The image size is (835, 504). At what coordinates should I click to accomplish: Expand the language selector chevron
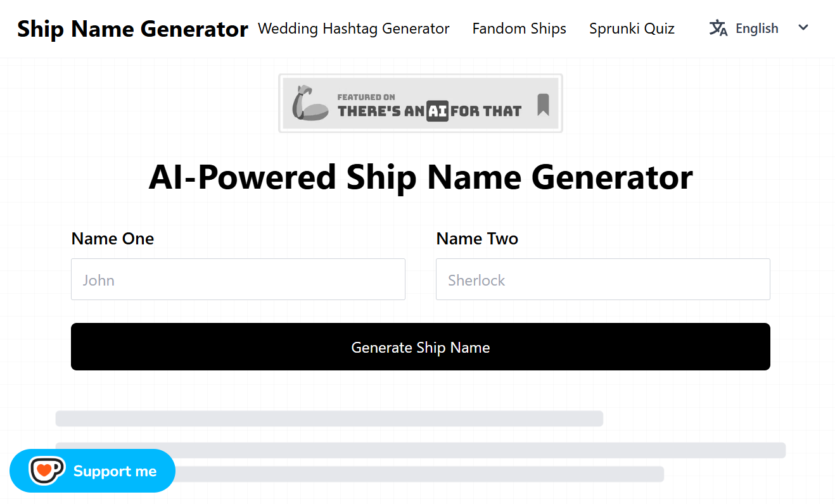pyautogui.click(x=803, y=28)
